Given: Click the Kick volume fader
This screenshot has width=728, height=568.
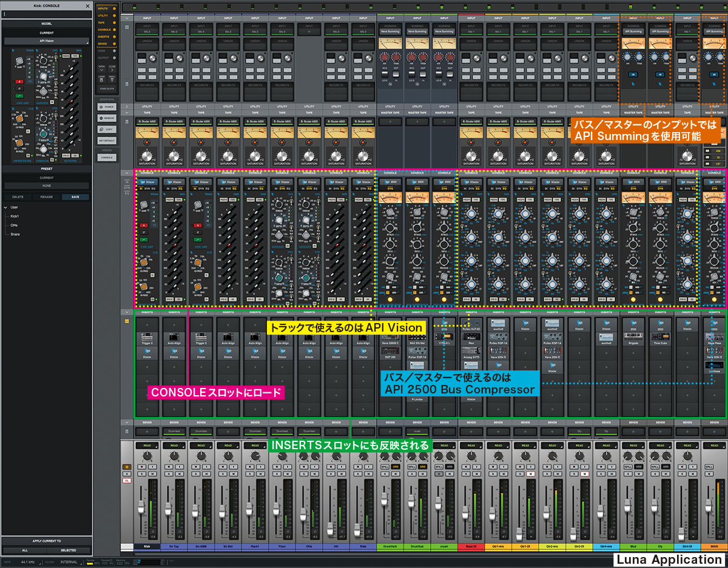Looking at the screenshot, I should pyautogui.click(x=142, y=506).
